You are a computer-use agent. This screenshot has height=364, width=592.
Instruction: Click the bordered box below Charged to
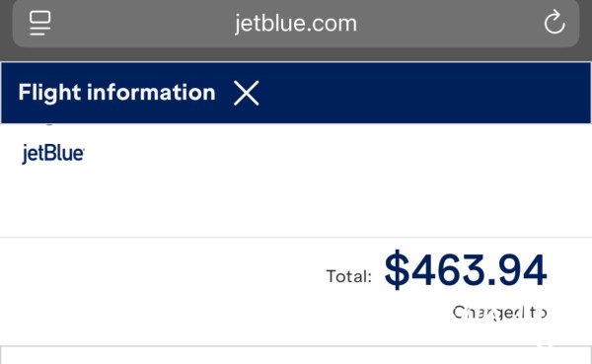click(x=296, y=355)
